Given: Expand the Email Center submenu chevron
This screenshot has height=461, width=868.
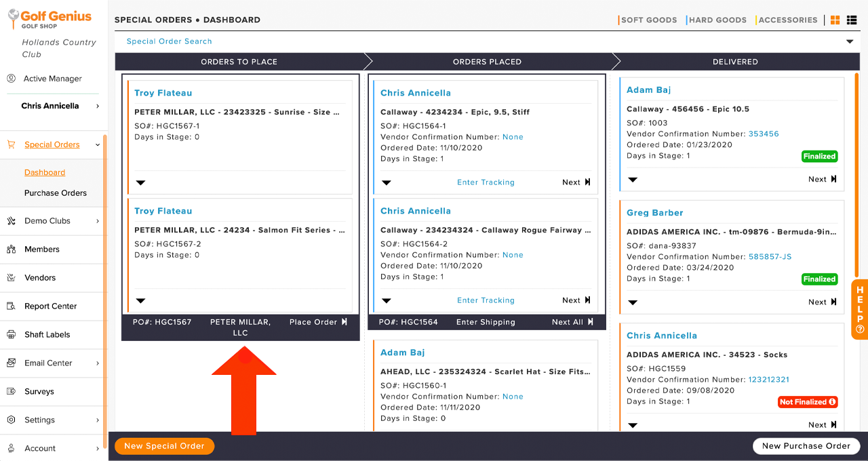Looking at the screenshot, I should tap(98, 363).
